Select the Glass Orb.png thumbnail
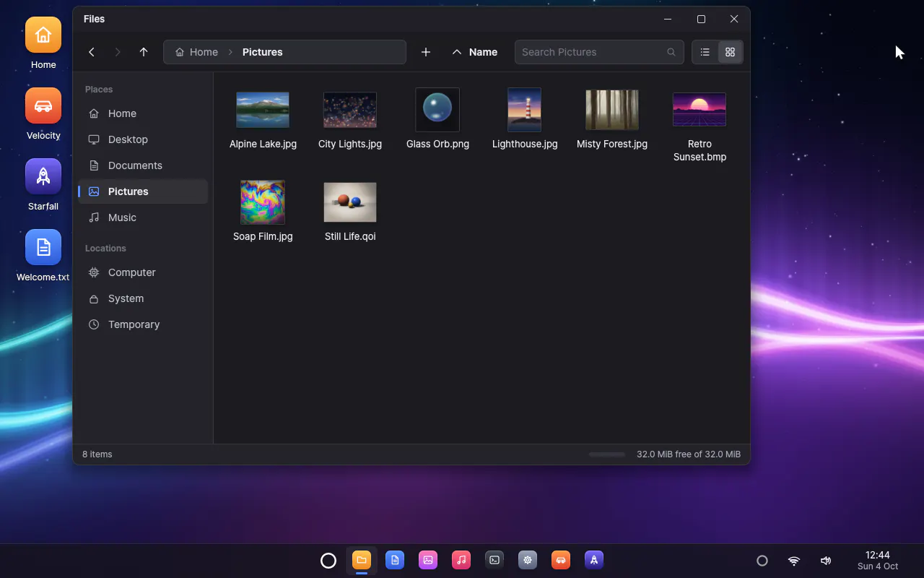The height and width of the screenshot is (578, 924). click(437, 110)
